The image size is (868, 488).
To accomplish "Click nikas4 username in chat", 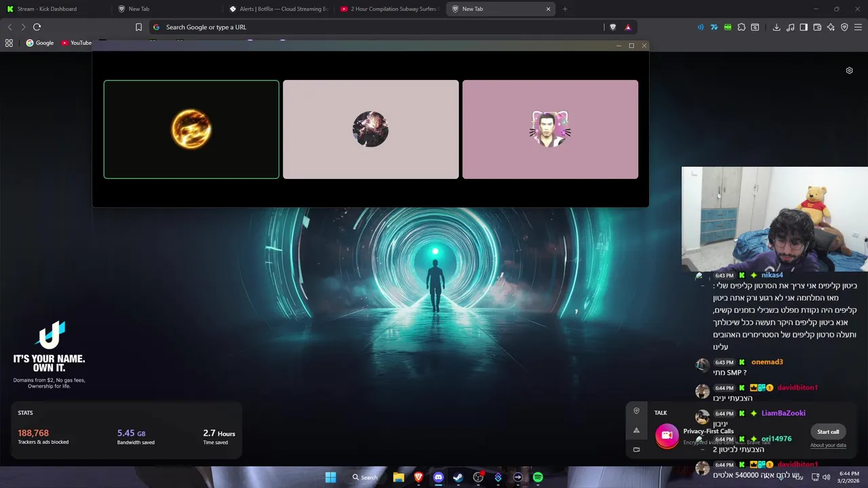I will (x=772, y=275).
